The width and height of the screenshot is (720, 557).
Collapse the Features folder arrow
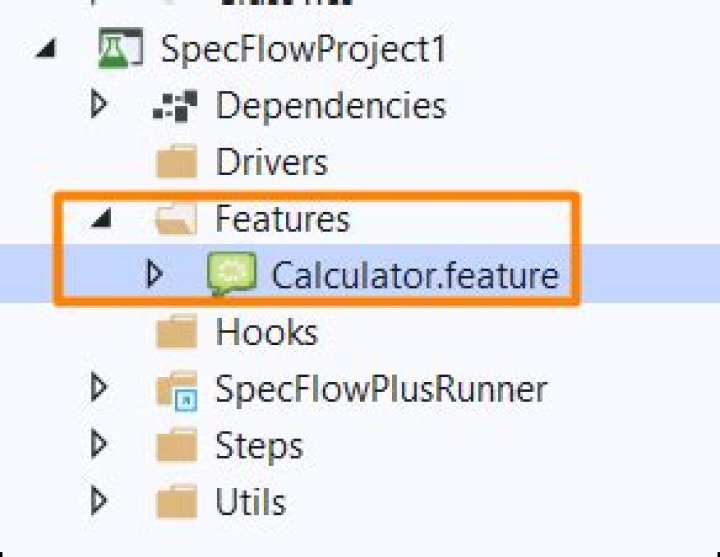(100, 219)
